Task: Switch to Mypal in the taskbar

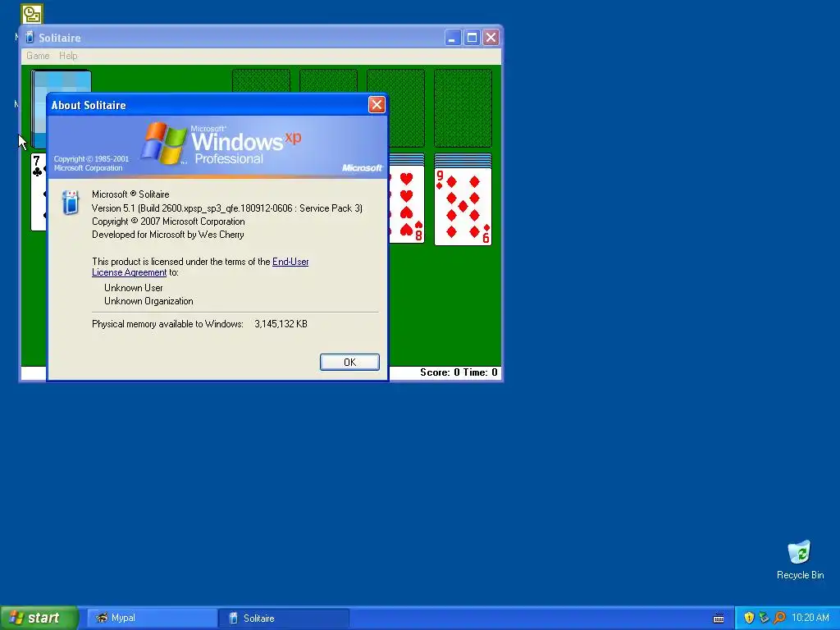Action: 152,618
